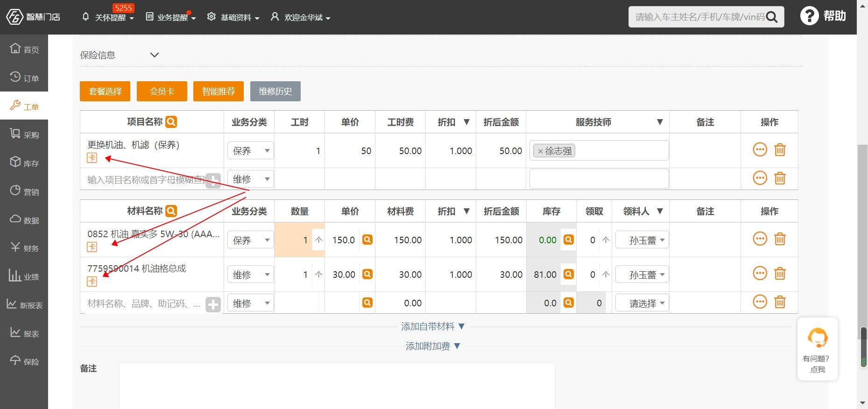Image resolution: width=868 pixels, height=409 pixels.
Task: Click the material name search icon
Action: 171,211
